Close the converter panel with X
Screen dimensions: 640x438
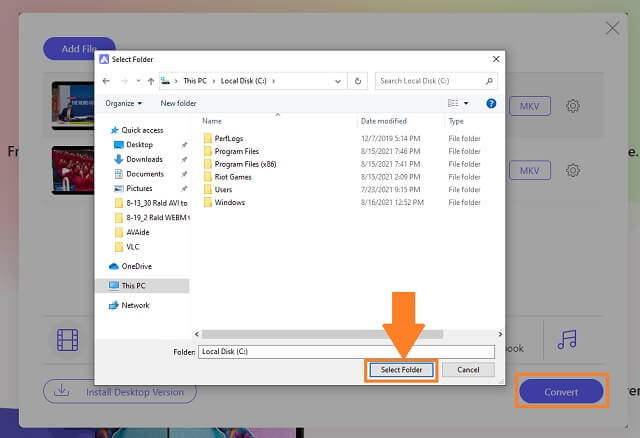612,28
